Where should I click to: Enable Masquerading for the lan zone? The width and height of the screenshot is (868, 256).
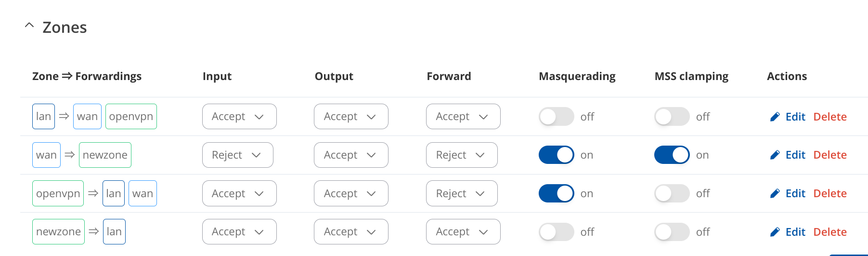pyautogui.click(x=556, y=117)
